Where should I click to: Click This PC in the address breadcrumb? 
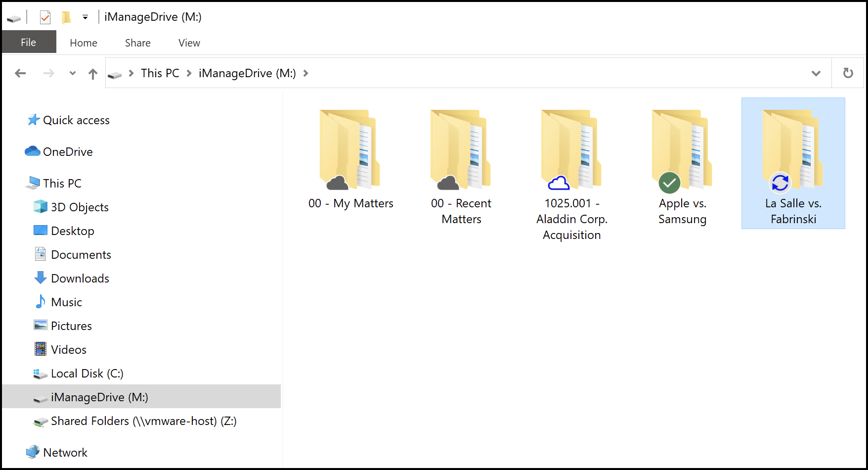pos(160,73)
